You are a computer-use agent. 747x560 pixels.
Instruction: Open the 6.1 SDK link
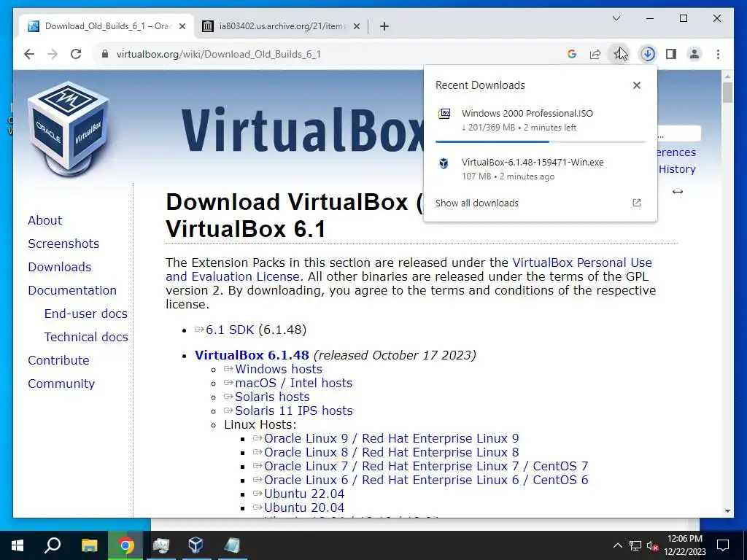[230, 330]
